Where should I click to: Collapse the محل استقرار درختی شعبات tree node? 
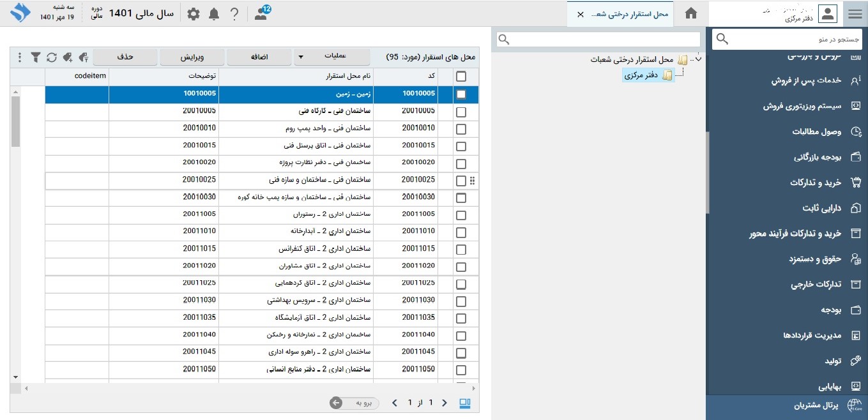tap(697, 59)
